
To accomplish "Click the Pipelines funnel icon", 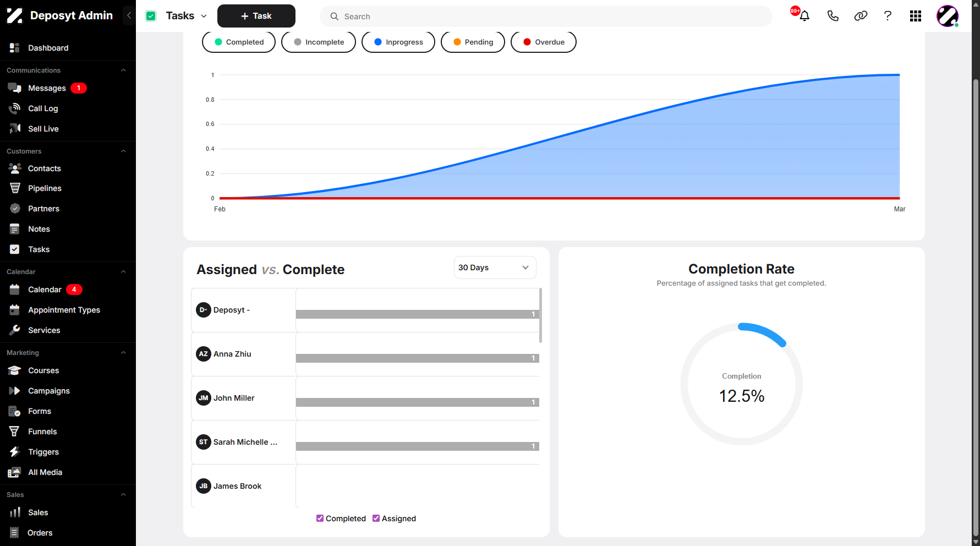I will pos(15,188).
